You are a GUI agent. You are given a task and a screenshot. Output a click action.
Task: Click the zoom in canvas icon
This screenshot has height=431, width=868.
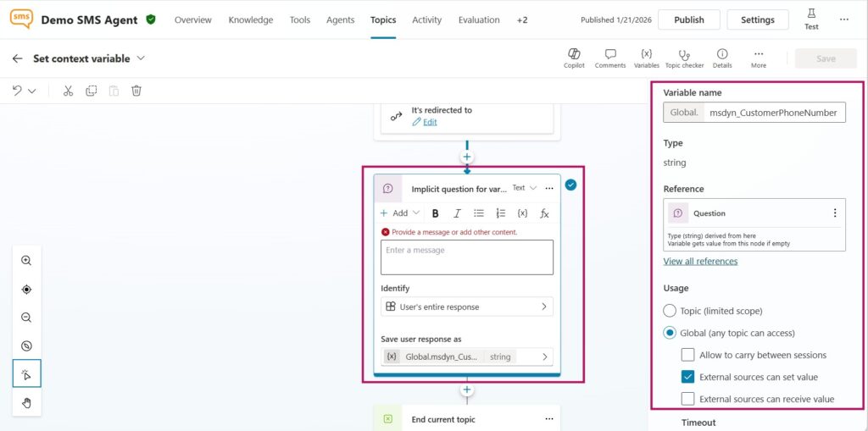(26, 261)
